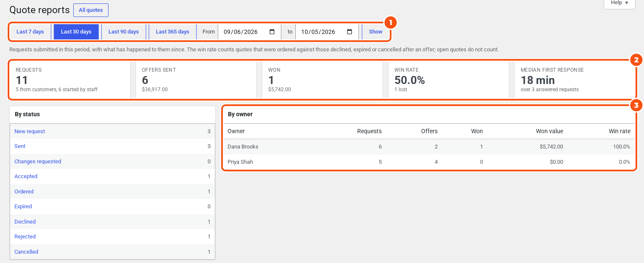Click the 18 min median response figure
Screen dimensions: 644x263
(538, 80)
